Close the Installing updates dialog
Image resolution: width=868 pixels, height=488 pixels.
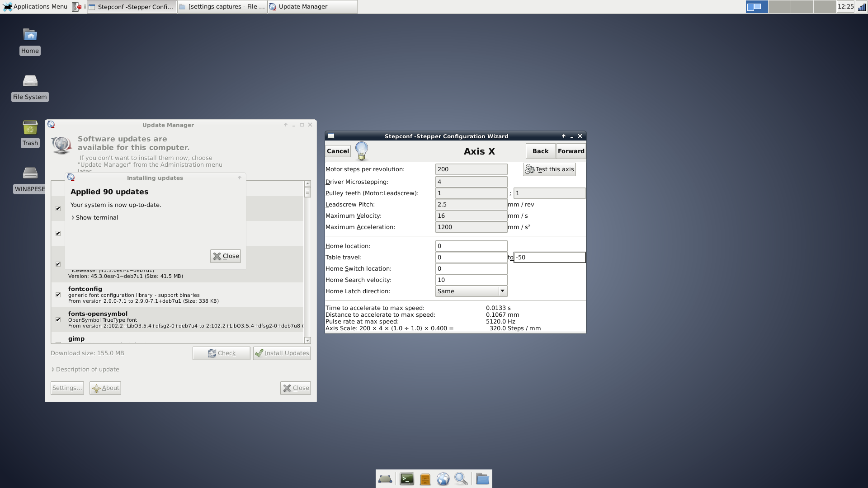[x=226, y=256]
